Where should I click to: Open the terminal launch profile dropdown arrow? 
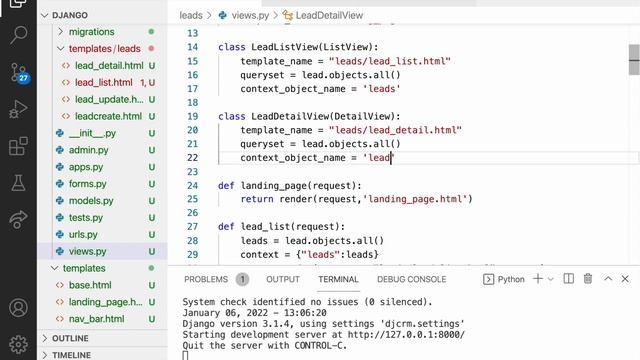[551, 279]
